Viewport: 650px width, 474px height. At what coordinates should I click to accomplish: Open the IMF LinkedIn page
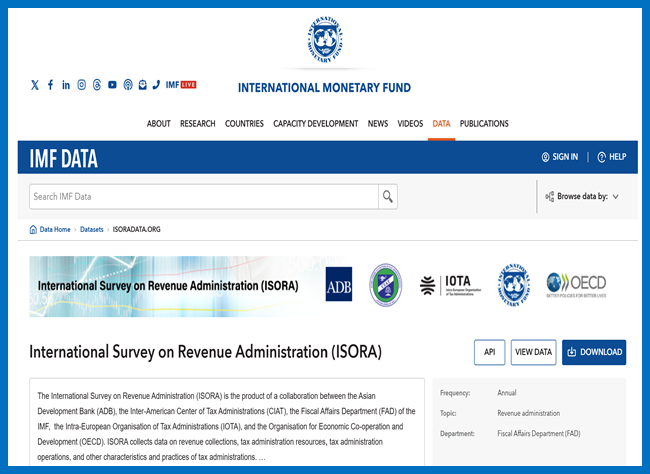[x=66, y=85]
